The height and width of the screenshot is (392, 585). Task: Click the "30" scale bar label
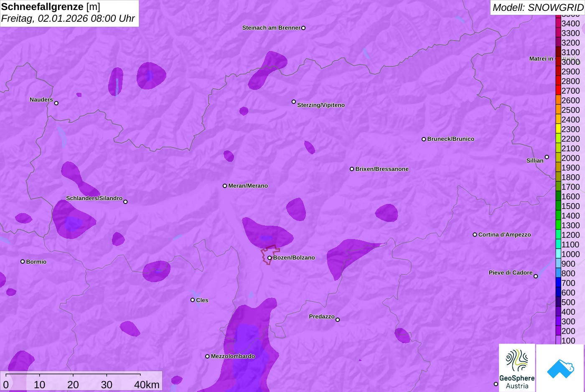[x=107, y=384]
